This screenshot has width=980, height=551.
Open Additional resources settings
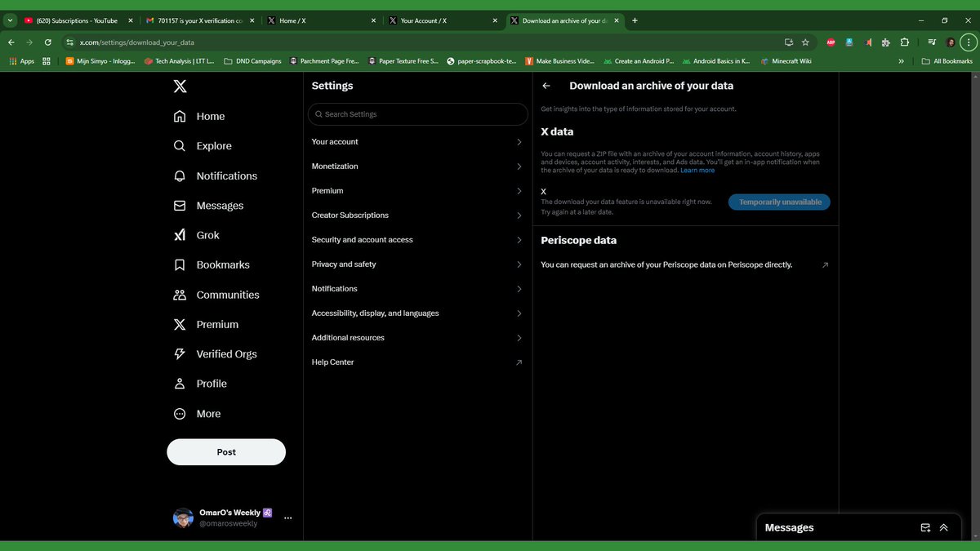tap(417, 338)
